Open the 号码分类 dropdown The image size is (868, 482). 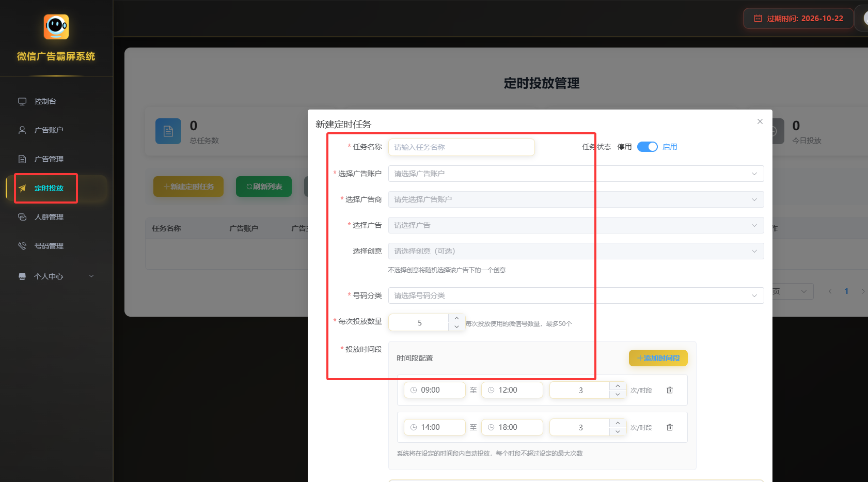[575, 296]
